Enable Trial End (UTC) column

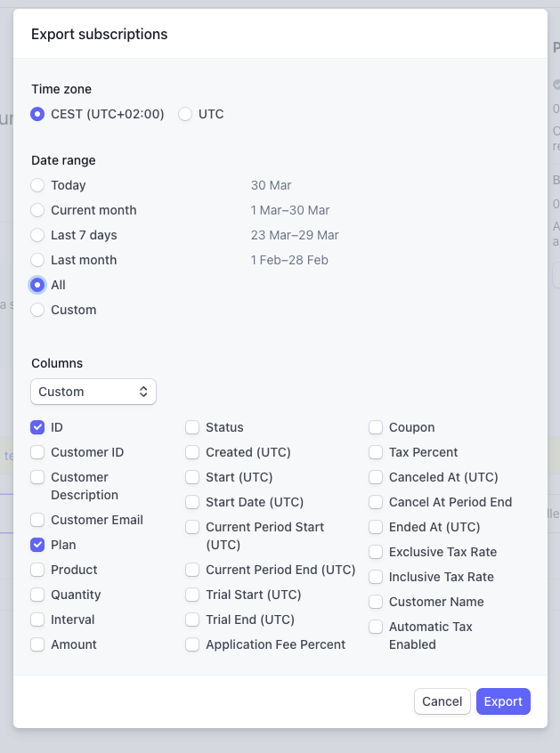(x=192, y=619)
